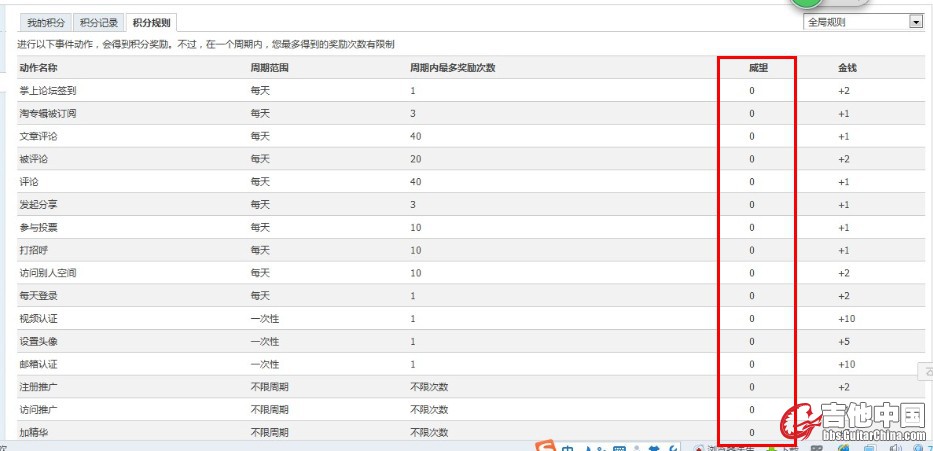This screenshot has height=451, width=933.
Task: Select the 视频认证 row name
Action: pos(38,319)
